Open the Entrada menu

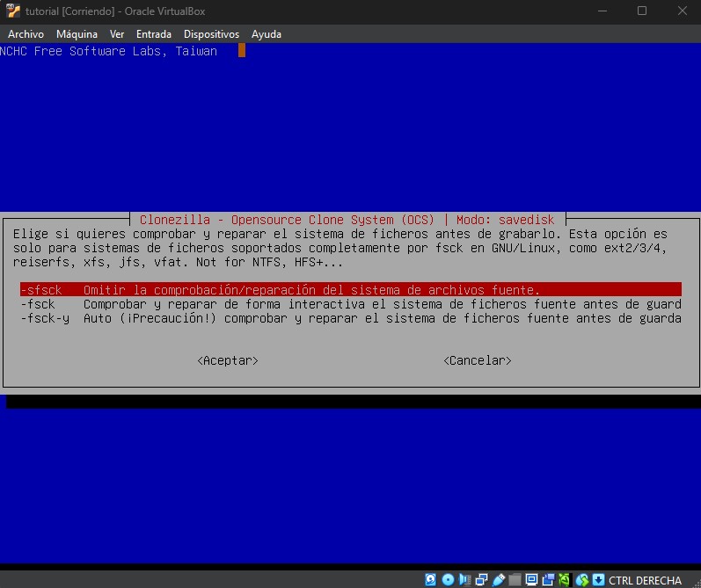click(154, 34)
